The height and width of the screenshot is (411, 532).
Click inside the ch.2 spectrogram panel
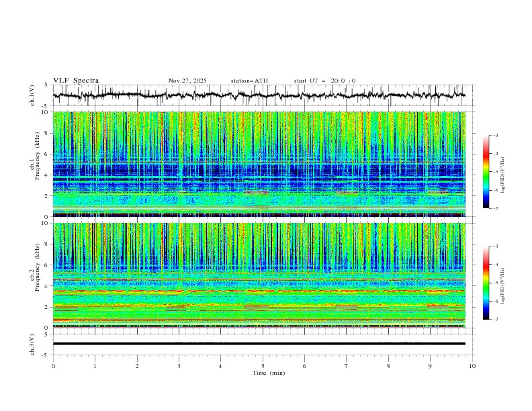tap(259, 275)
